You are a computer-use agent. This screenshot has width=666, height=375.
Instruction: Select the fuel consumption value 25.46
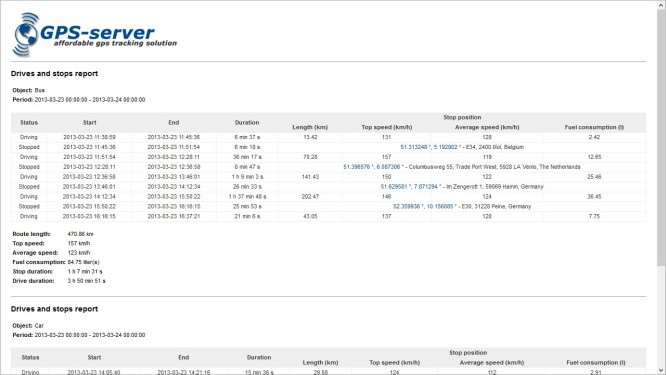[x=594, y=177]
